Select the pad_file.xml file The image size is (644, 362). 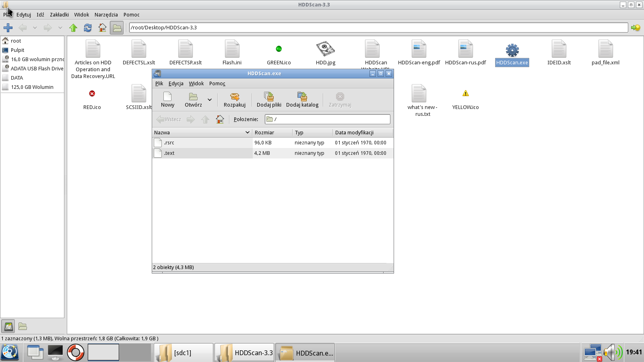606,53
